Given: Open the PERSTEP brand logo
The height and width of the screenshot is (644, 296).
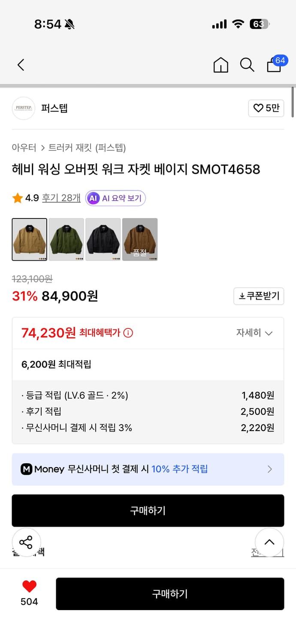Looking at the screenshot, I should (23, 108).
